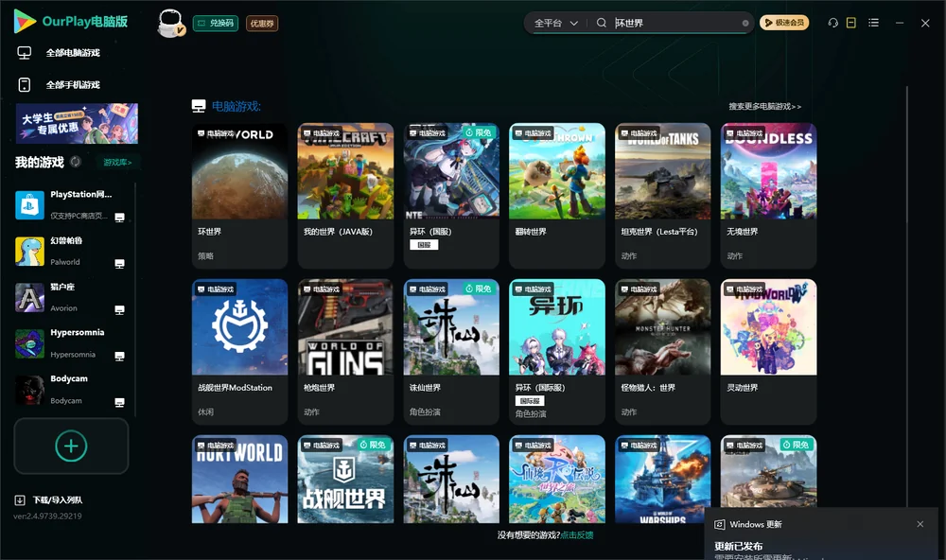Click the 国服 tag under 异环 (国服)
Image resolution: width=946 pixels, height=560 pixels.
[424, 245]
